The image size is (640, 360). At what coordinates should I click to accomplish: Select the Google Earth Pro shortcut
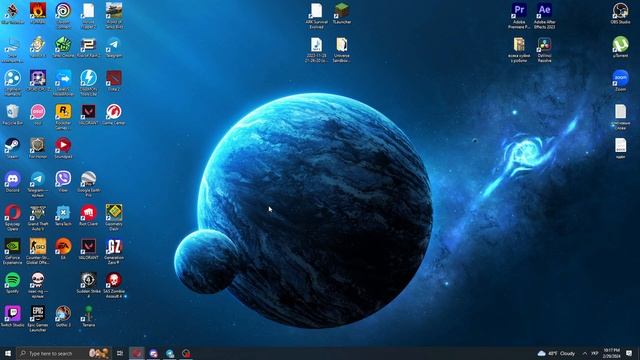tap(89, 184)
